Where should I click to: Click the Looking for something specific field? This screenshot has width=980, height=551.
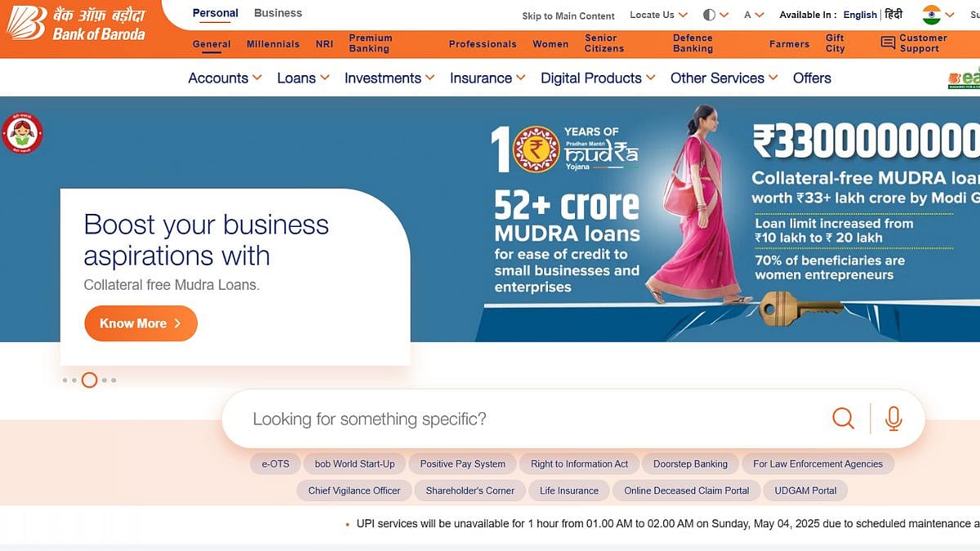(531, 419)
